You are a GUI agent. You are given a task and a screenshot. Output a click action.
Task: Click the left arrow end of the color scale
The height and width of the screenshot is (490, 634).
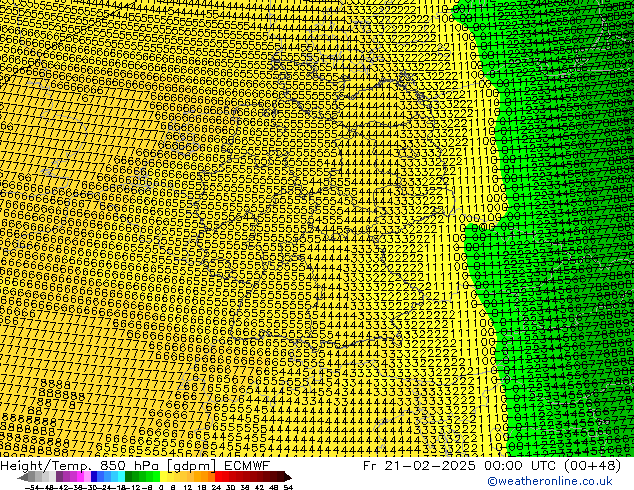click(x=22, y=477)
